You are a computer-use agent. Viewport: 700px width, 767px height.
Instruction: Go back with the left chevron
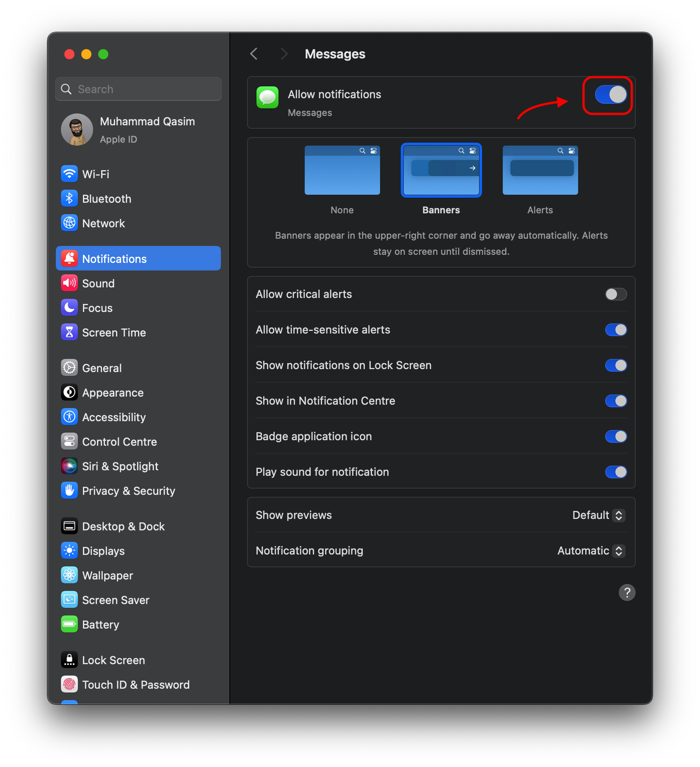(254, 54)
